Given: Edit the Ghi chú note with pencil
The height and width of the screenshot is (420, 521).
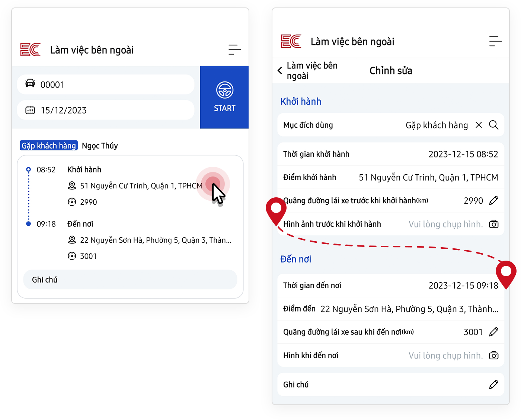Looking at the screenshot, I should point(493,385).
